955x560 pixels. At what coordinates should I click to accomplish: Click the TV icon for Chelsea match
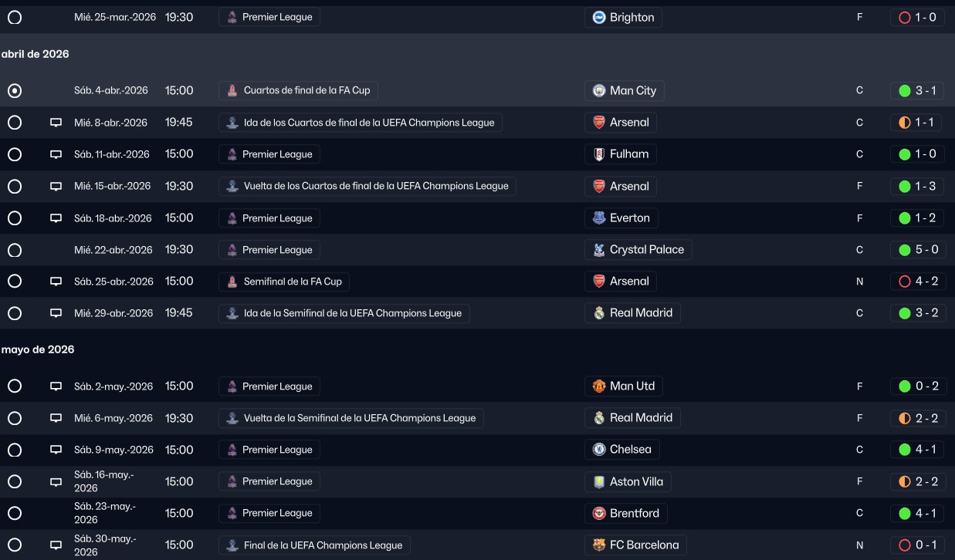pyautogui.click(x=56, y=450)
